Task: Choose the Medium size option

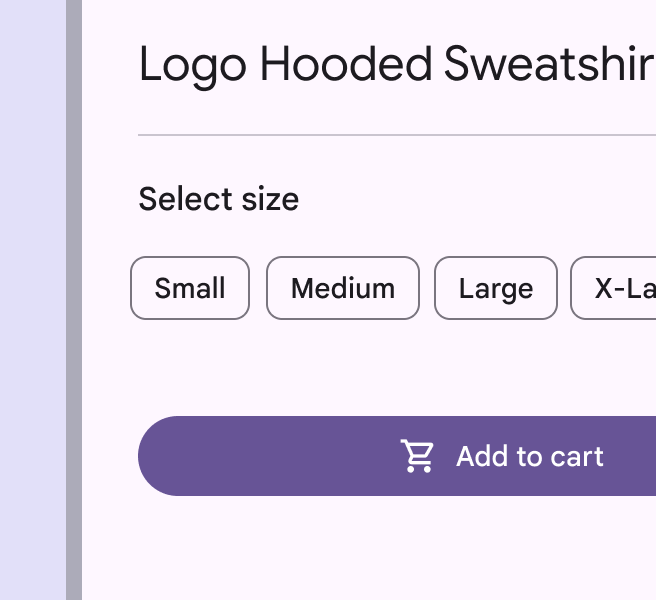Action: point(343,288)
